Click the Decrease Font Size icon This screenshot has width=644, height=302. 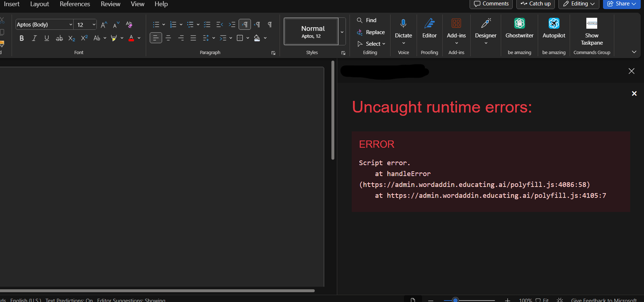(116, 25)
